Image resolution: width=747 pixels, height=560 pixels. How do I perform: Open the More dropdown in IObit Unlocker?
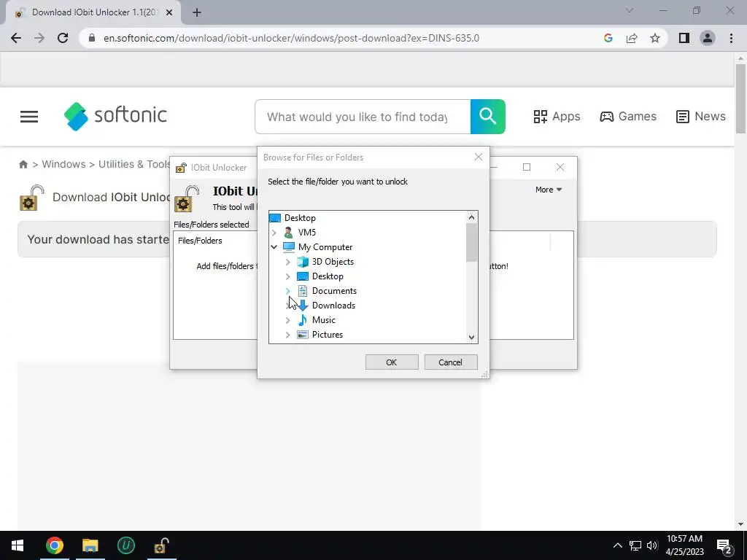click(x=549, y=190)
